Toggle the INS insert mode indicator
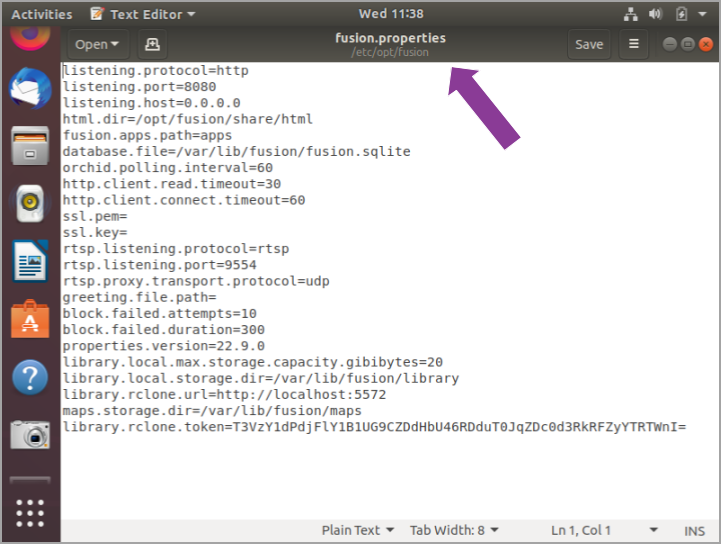The image size is (721, 544). point(694,531)
